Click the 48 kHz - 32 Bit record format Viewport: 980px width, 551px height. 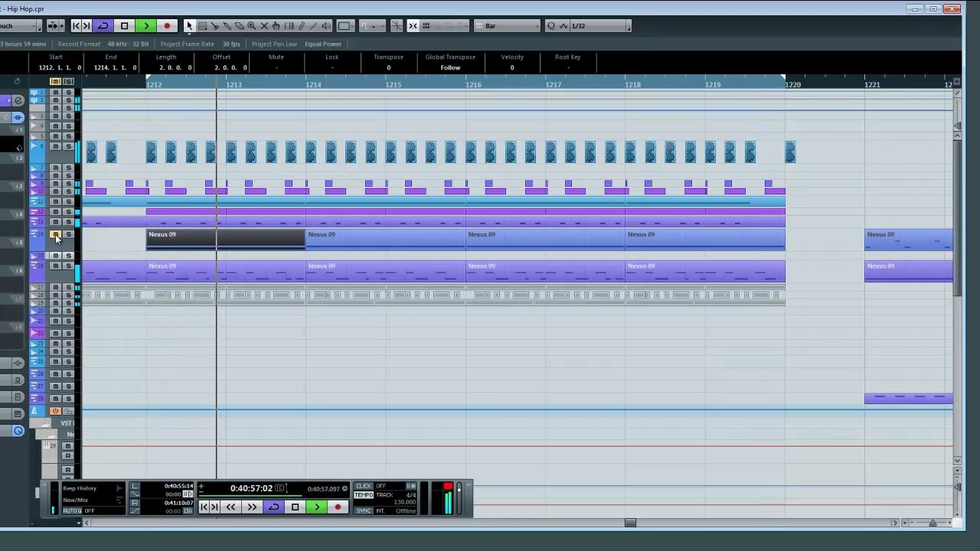tap(128, 44)
